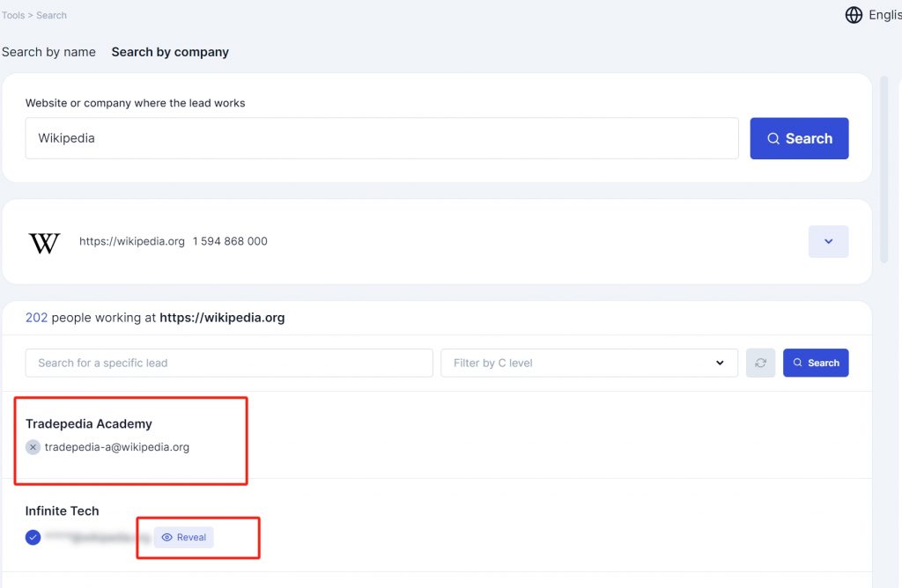Screen dimensions: 902x588
Task: Click the https://wikipedia.org URL text
Action: point(132,241)
